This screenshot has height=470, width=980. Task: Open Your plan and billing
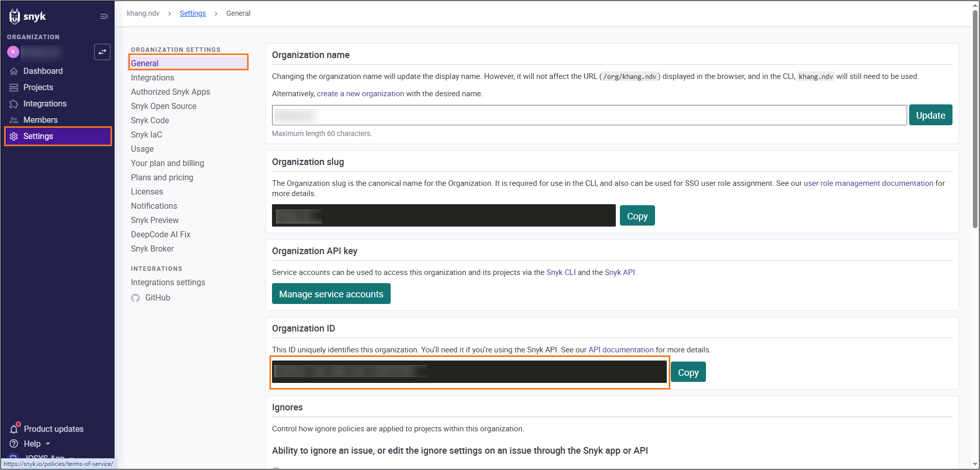(x=167, y=163)
